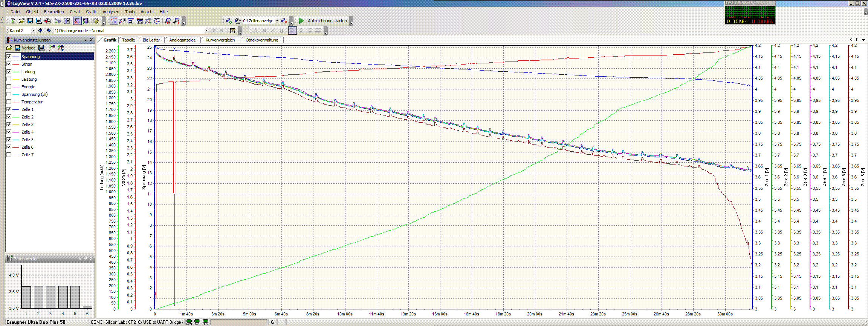Click the export icon with red arrow
The height and width of the screenshot is (326, 868).
tap(47, 21)
